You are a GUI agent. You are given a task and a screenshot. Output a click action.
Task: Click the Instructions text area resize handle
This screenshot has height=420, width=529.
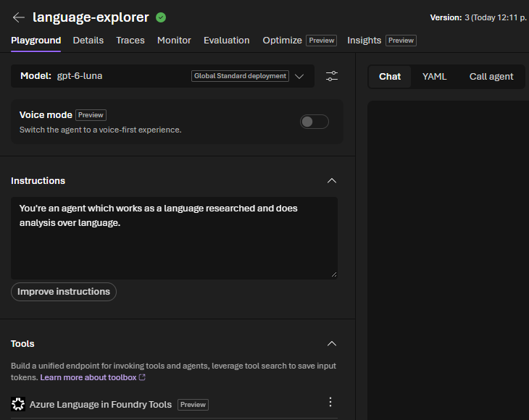[x=334, y=274]
